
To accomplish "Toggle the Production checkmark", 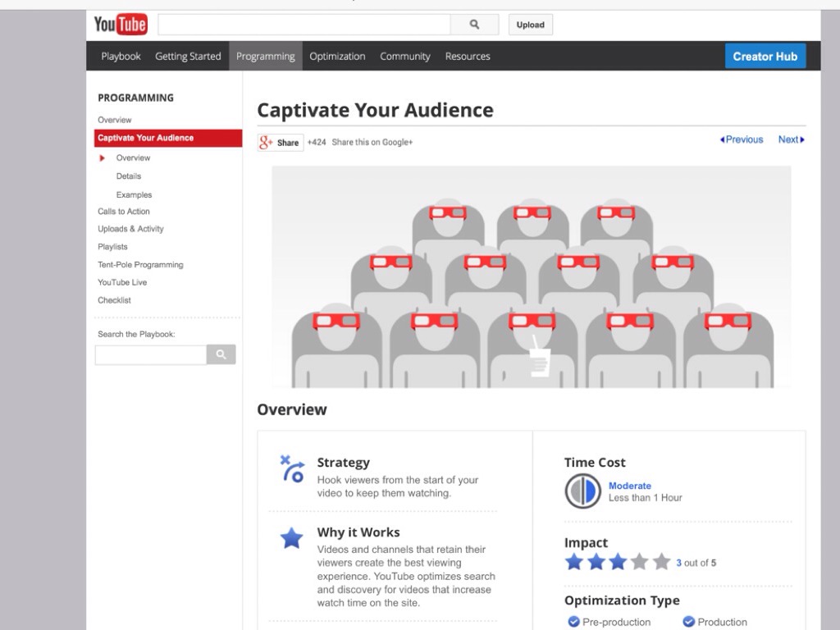I will (689, 622).
